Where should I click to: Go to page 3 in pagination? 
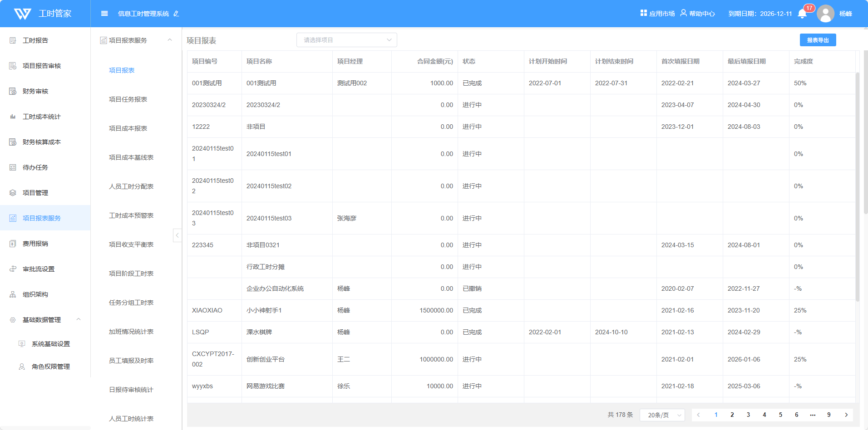coord(748,415)
